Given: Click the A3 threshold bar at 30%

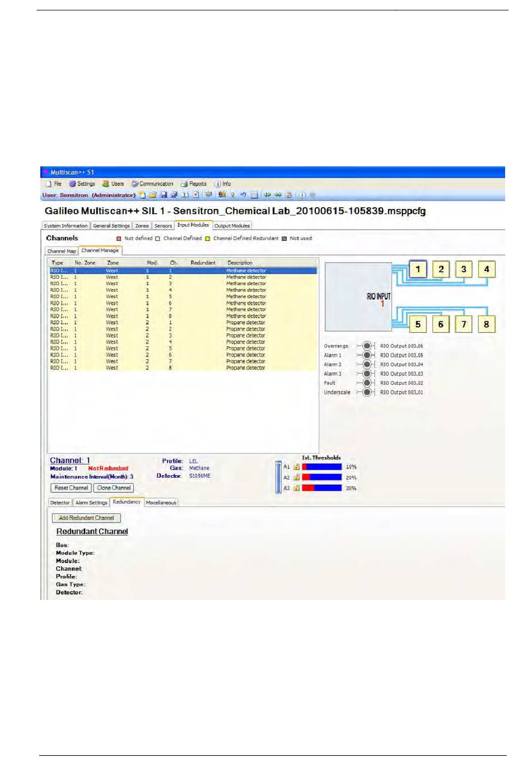Looking at the screenshot, I should tap(322, 488).
